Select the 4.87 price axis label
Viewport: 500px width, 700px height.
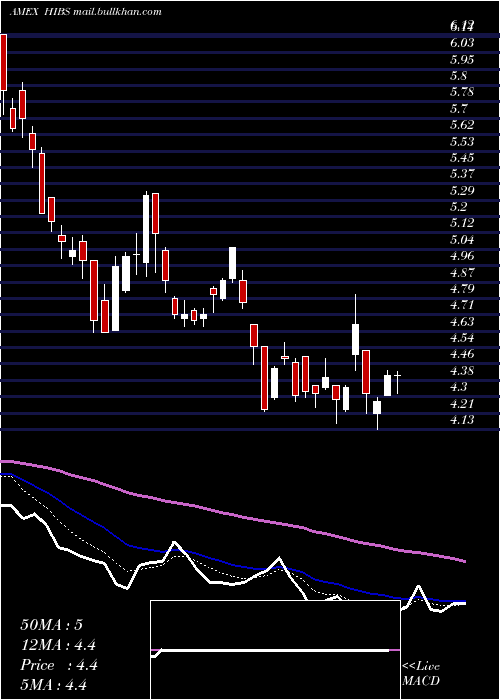(462, 272)
